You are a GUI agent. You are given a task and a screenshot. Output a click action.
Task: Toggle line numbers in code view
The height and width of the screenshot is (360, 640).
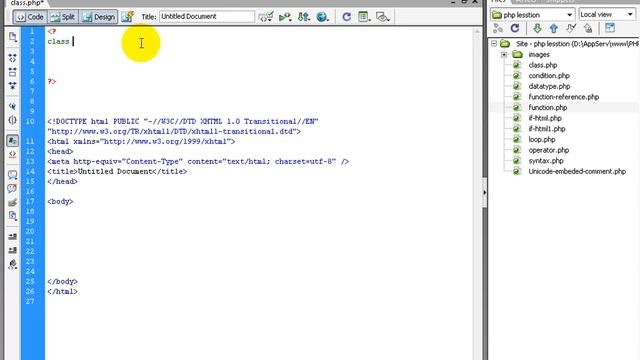coord(13,141)
